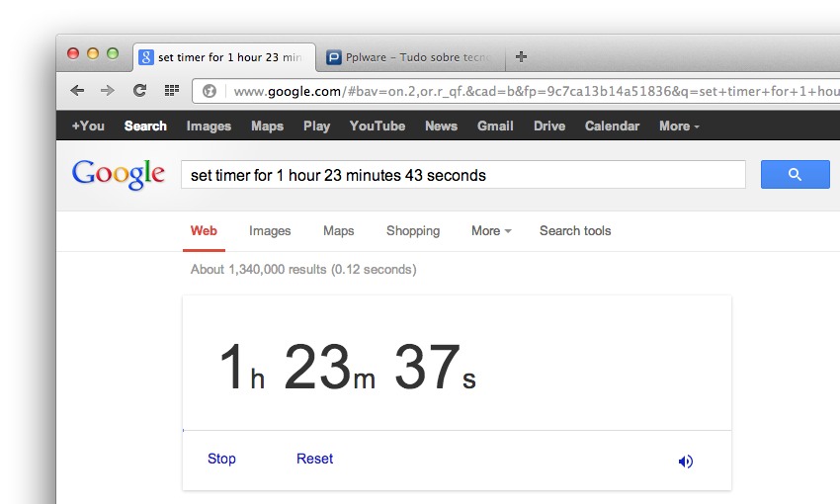The image size is (840, 504).
Task: Switch to Images results tab
Action: coord(270,231)
